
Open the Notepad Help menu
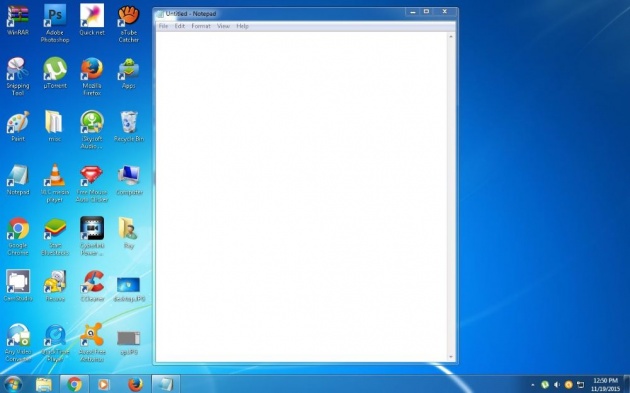pos(242,26)
